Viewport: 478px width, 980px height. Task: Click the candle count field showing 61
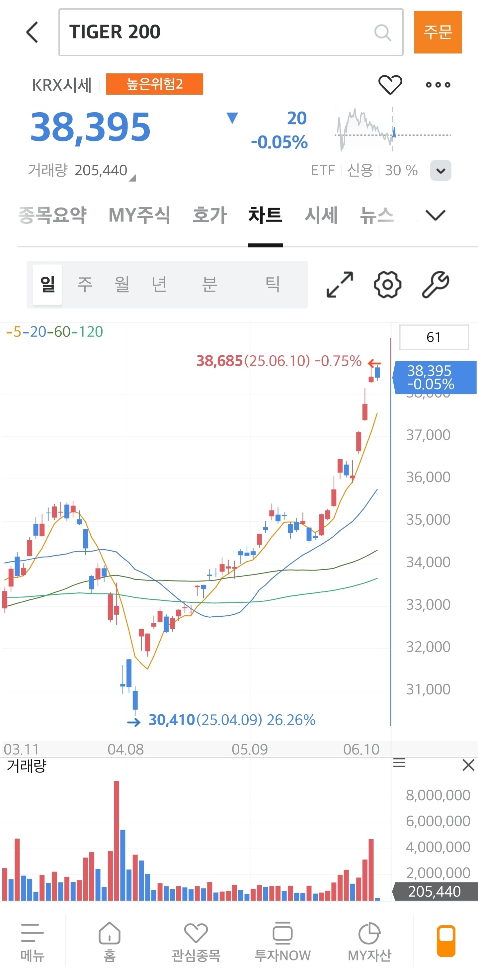click(434, 337)
